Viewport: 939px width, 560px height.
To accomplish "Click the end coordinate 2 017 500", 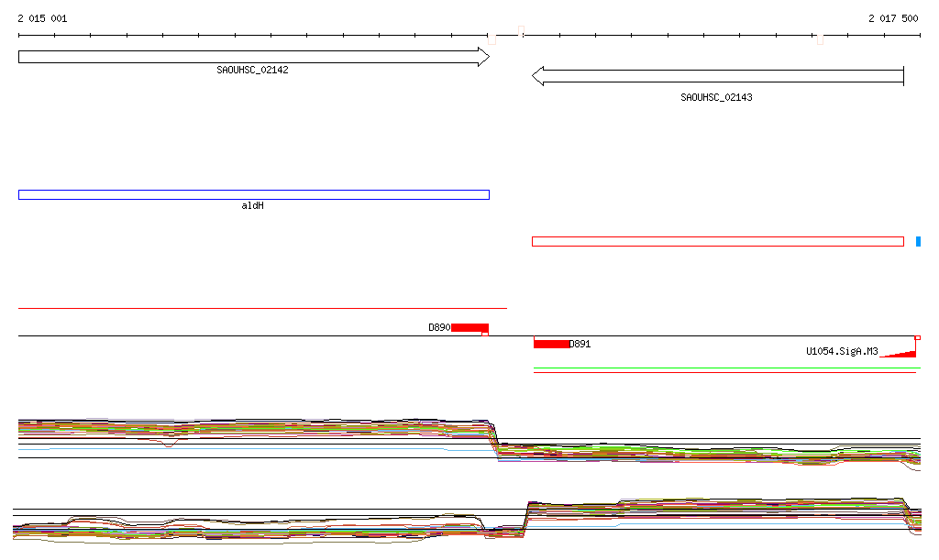I will pyautogui.click(x=893, y=18).
